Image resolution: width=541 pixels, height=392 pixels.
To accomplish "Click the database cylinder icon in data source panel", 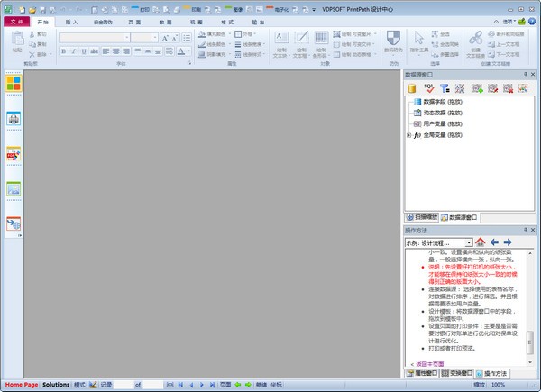I will click(x=412, y=88).
